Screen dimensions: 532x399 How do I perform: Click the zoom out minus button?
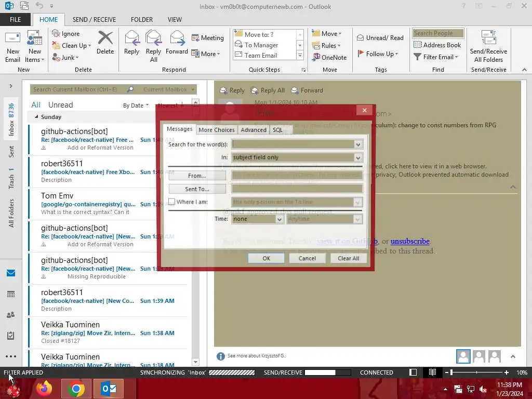(447, 373)
